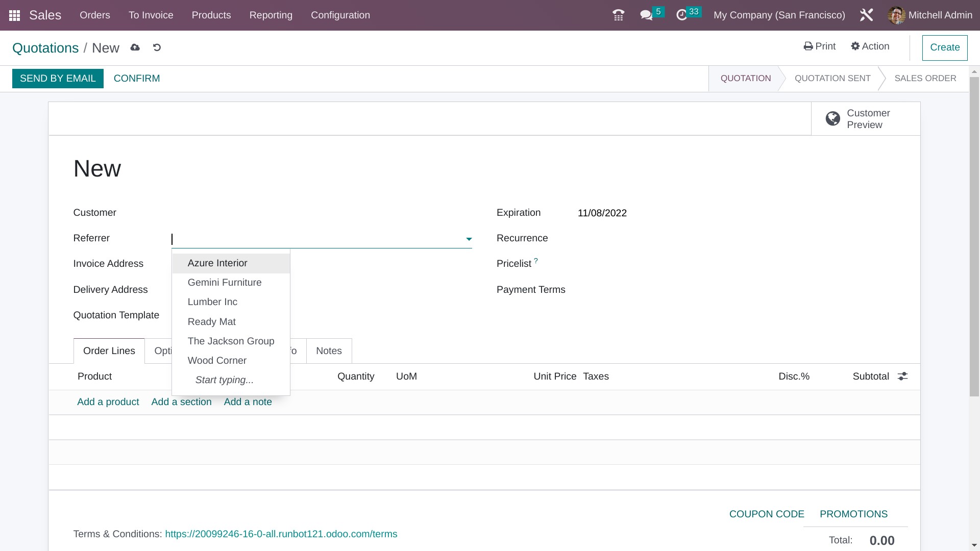The image size is (980, 551).
Task: Click the Create button
Action: click(945, 47)
